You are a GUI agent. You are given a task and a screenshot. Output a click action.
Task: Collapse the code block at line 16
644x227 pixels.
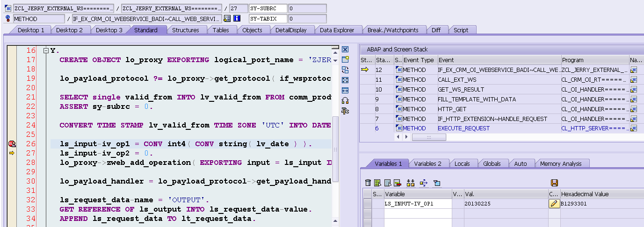46,50
